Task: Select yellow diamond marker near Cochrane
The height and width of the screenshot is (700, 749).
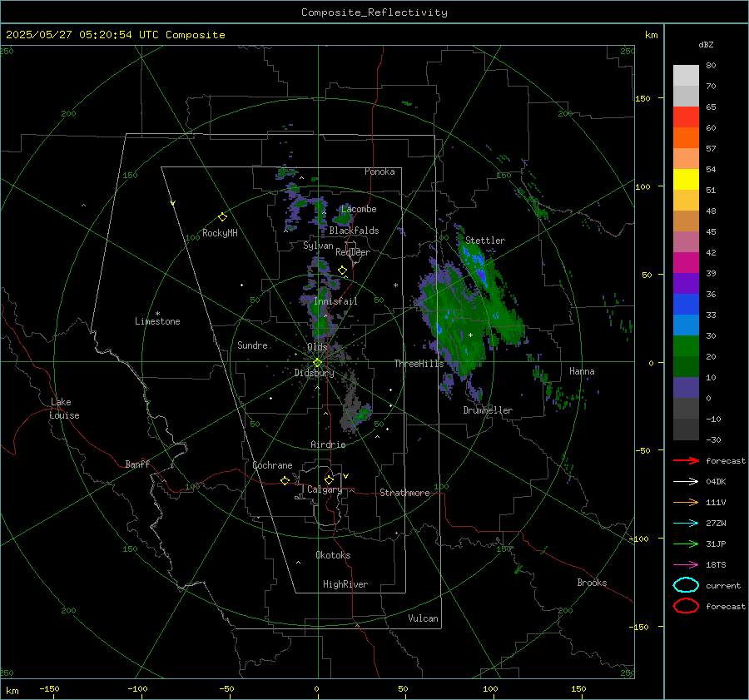Action: coord(285,480)
